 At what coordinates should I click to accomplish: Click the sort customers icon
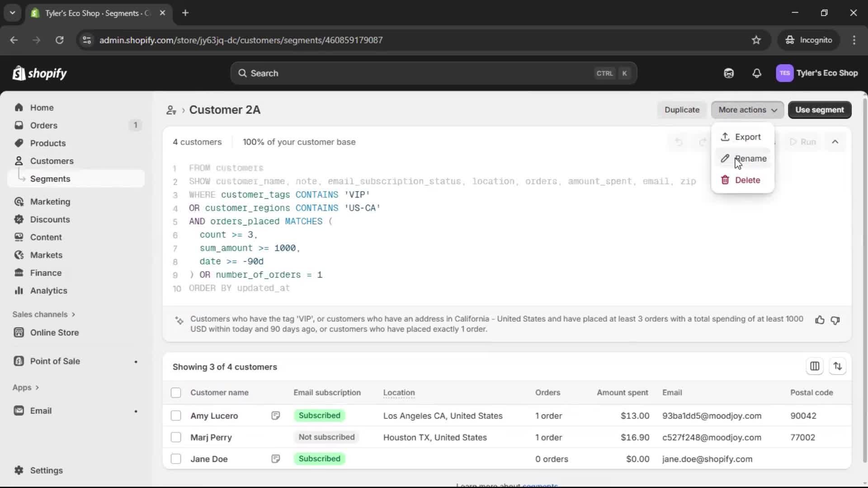pos(838,366)
